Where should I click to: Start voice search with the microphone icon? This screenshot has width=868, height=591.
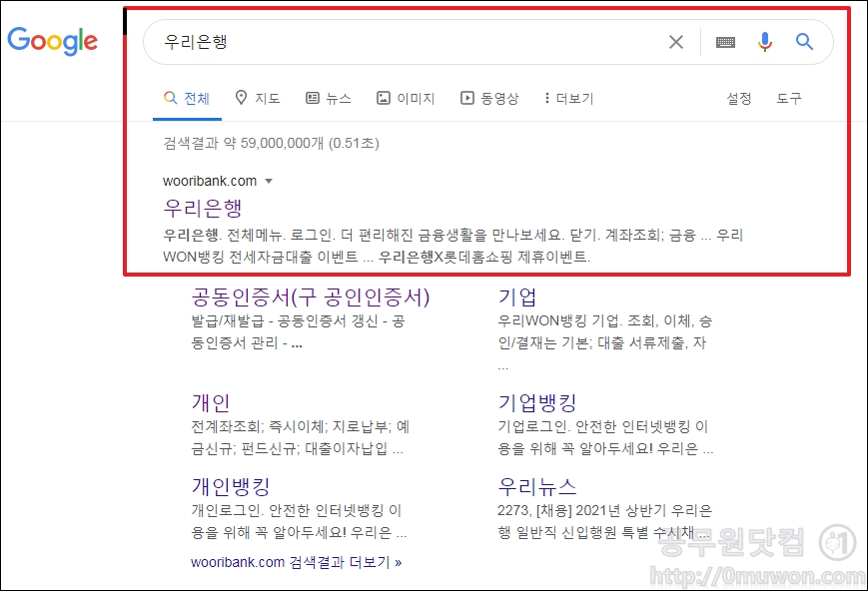click(x=765, y=42)
